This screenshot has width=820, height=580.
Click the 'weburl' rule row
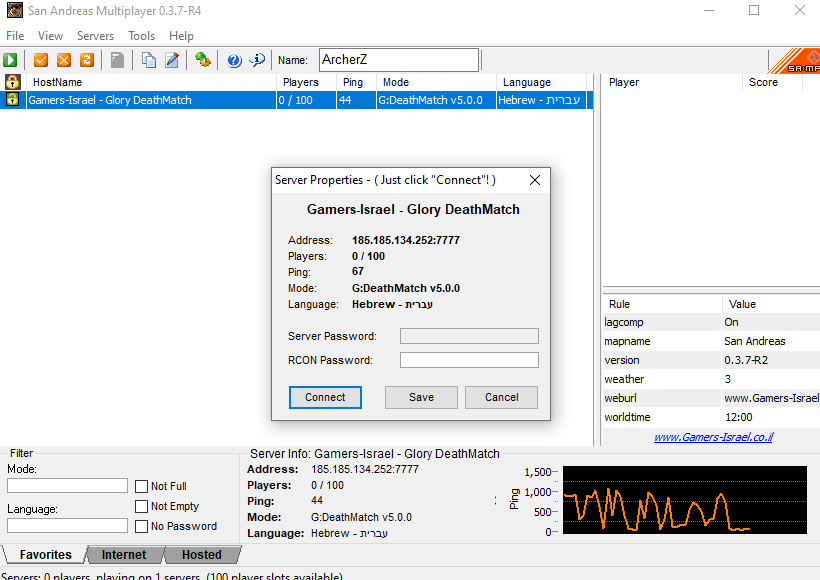[x=711, y=398]
